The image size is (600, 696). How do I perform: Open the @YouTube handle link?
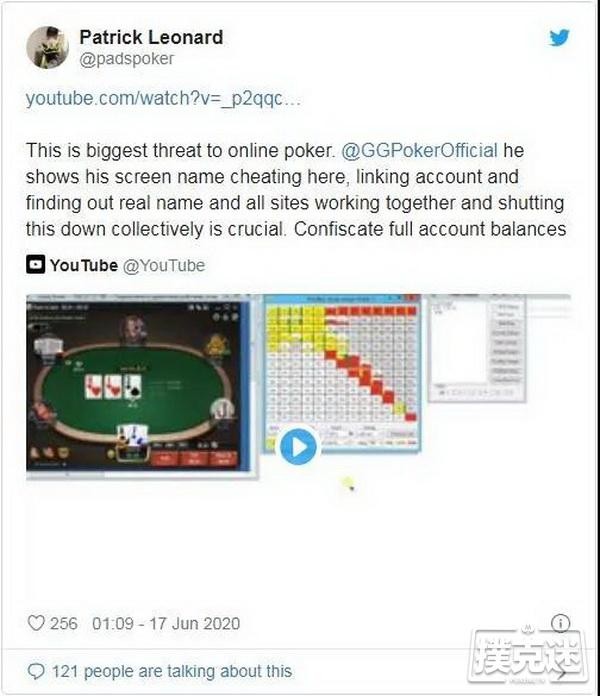(x=164, y=265)
